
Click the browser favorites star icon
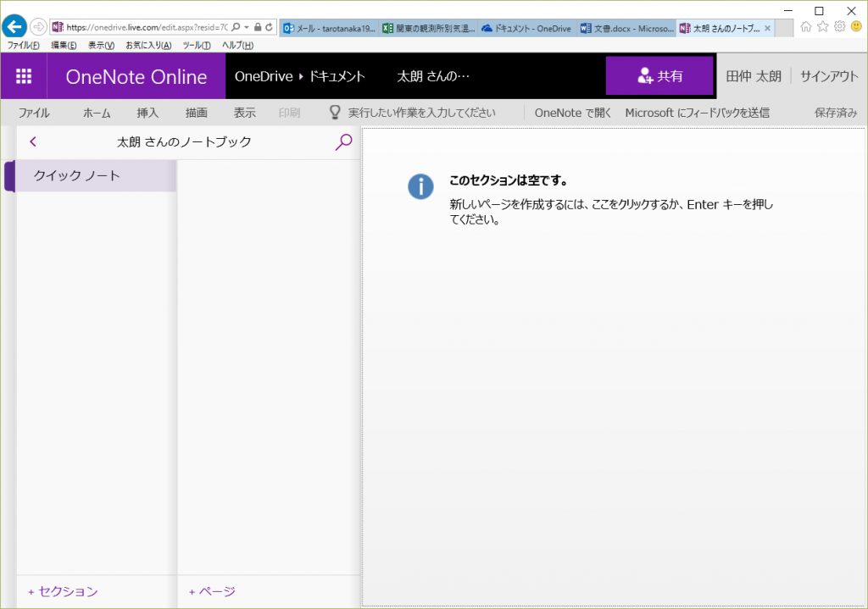(822, 26)
